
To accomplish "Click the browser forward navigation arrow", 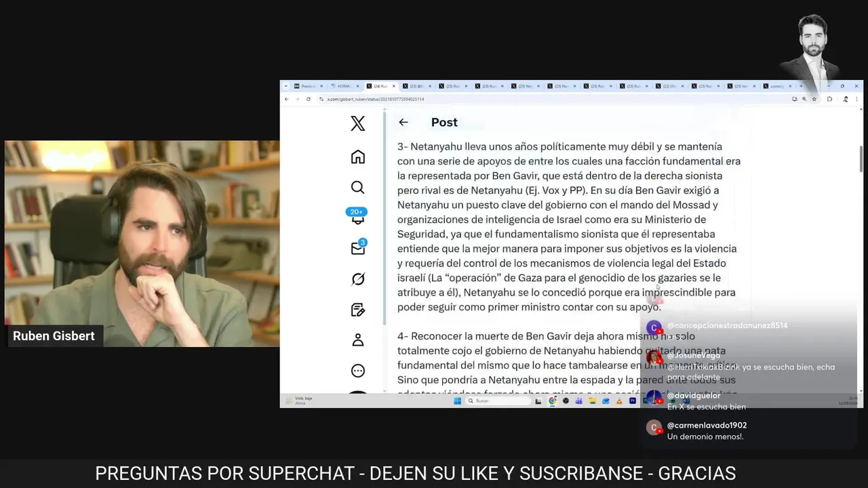I will [297, 99].
